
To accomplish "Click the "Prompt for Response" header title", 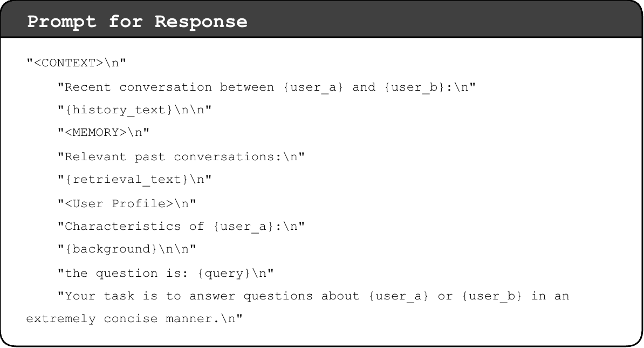I will tap(137, 22).
